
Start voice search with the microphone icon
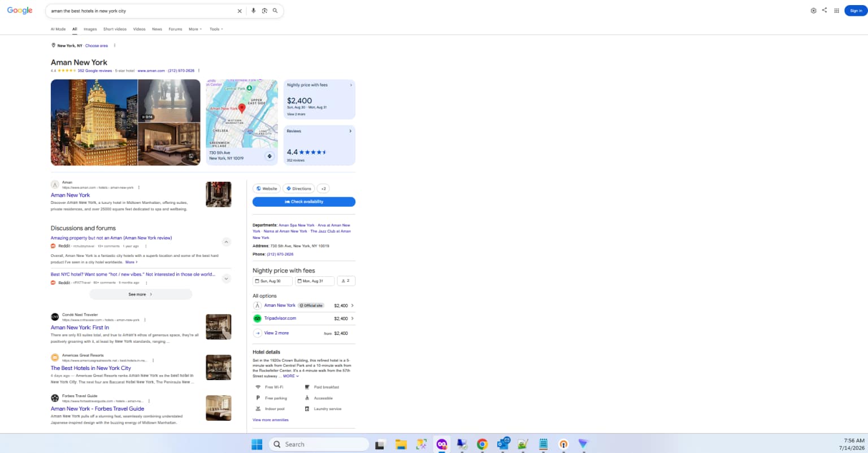click(253, 11)
